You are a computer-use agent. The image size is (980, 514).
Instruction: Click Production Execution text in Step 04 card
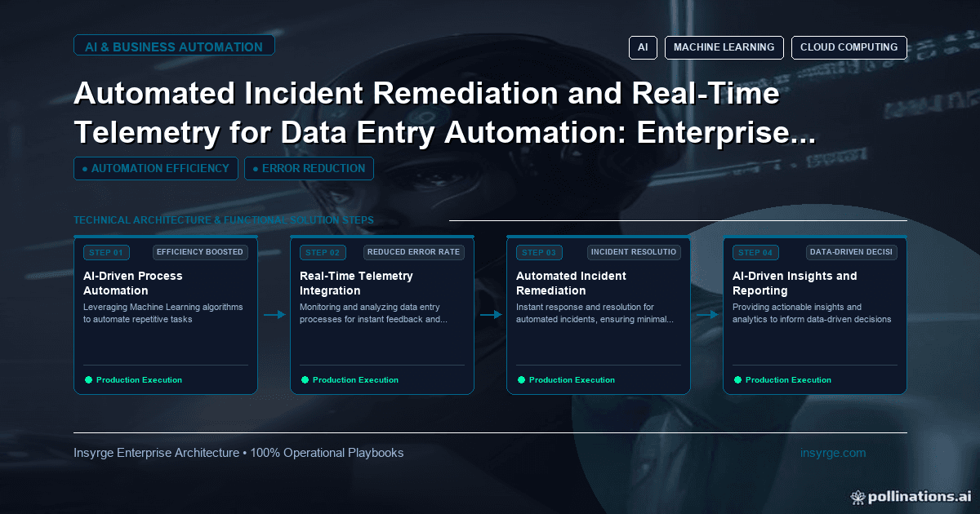tap(788, 380)
